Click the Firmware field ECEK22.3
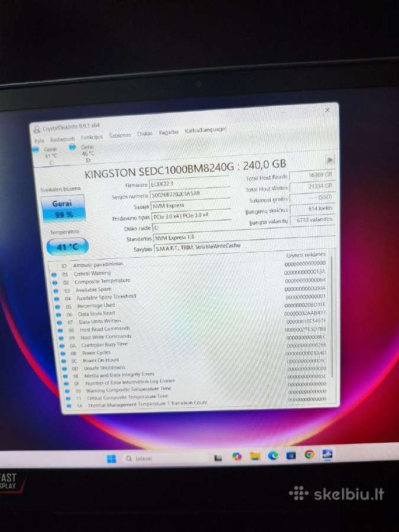Image resolution: width=399 pixels, height=532 pixels. [x=190, y=184]
